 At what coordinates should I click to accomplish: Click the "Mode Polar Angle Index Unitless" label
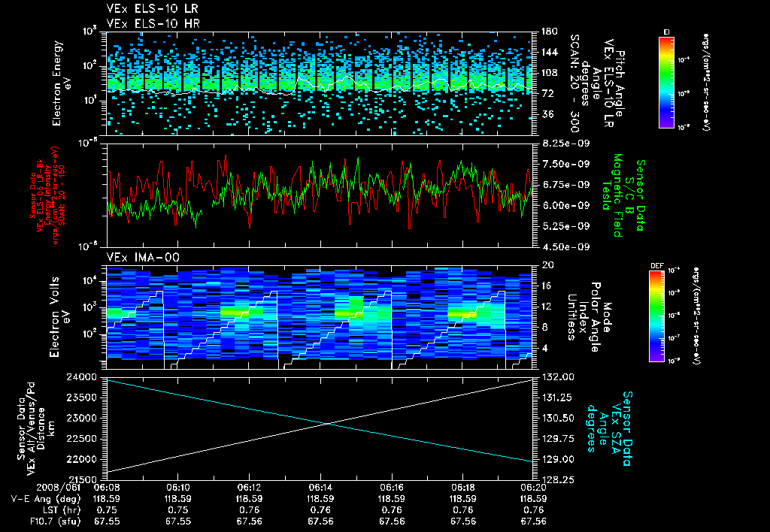coord(588,317)
